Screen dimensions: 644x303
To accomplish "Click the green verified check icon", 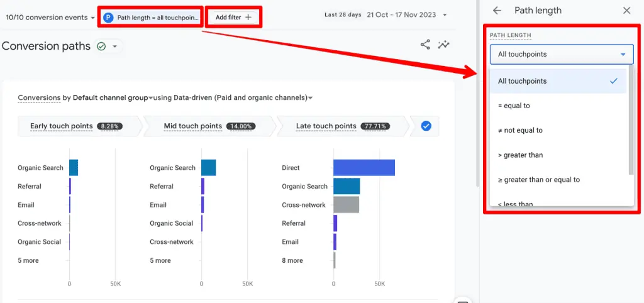I will 101,47.
